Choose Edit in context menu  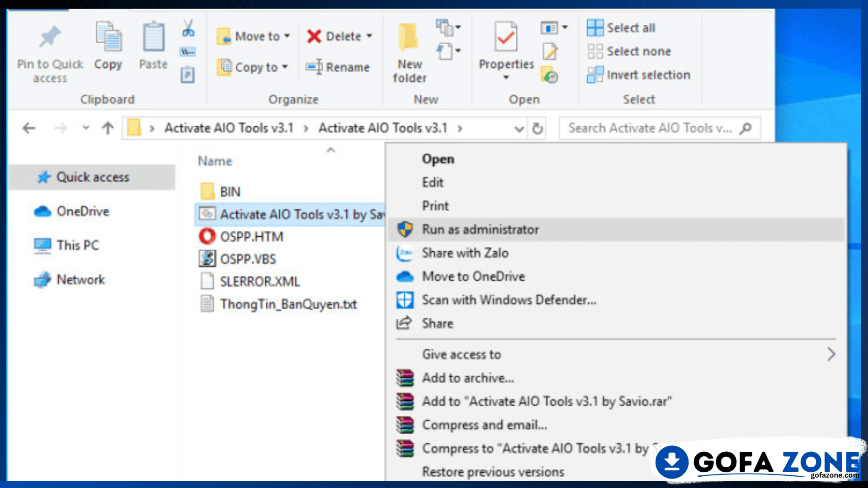coord(617,183)
